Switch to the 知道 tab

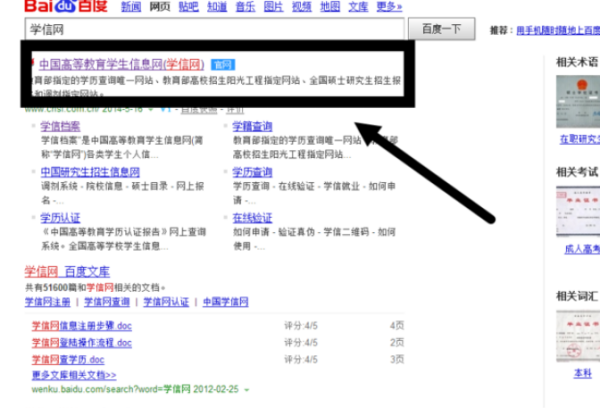point(217,7)
